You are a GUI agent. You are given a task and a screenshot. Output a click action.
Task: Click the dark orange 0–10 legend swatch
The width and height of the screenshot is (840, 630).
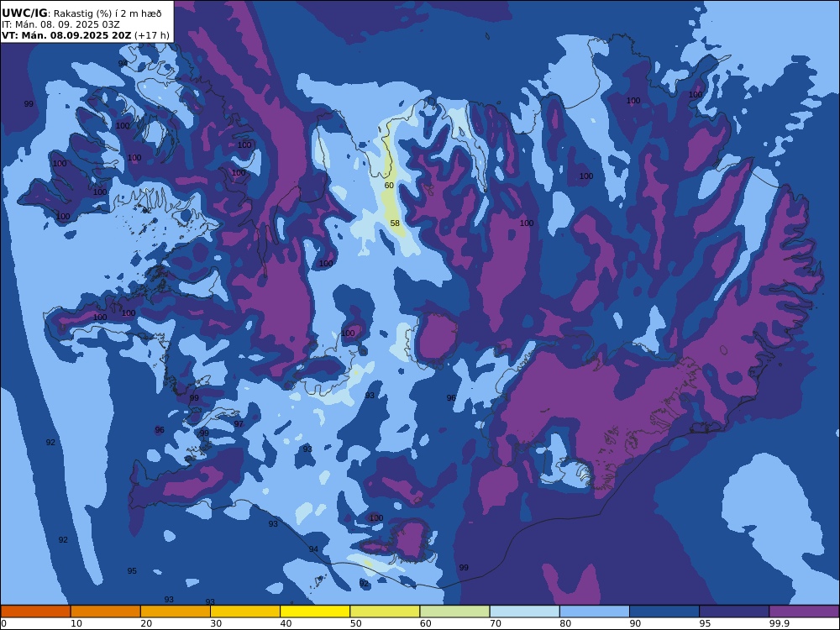point(35,612)
